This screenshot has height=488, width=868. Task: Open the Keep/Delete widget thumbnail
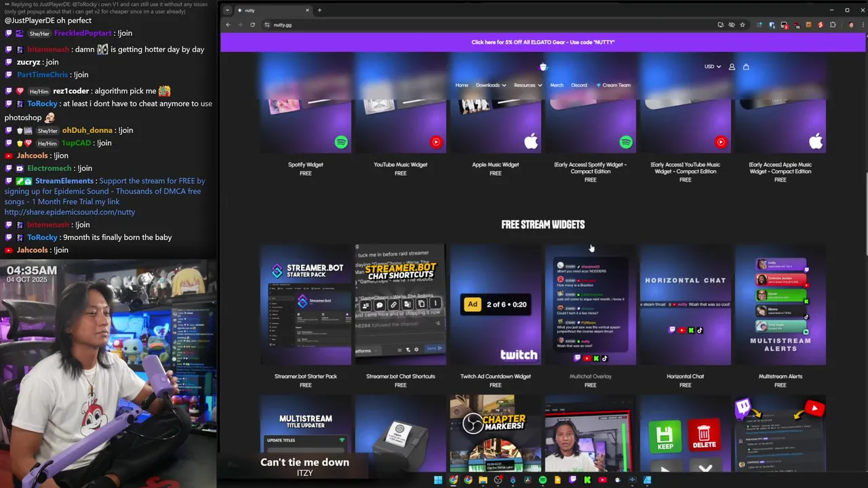685,434
